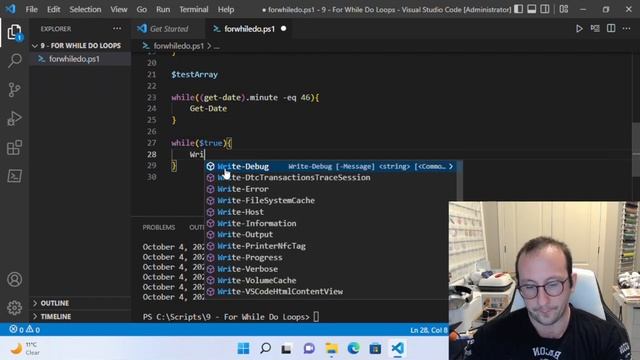Viewport: 640px width, 360px height.
Task: Click Ln 28, Col 8 in status bar
Action: click(x=429, y=330)
